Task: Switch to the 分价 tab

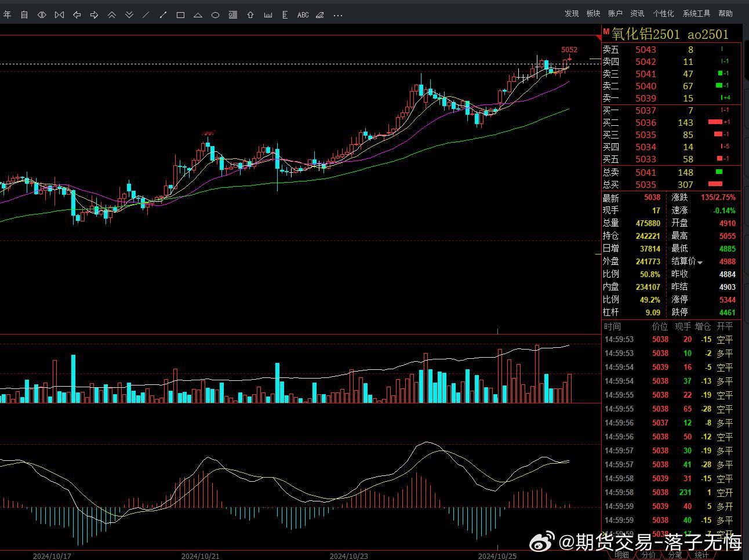Action: pos(648,555)
